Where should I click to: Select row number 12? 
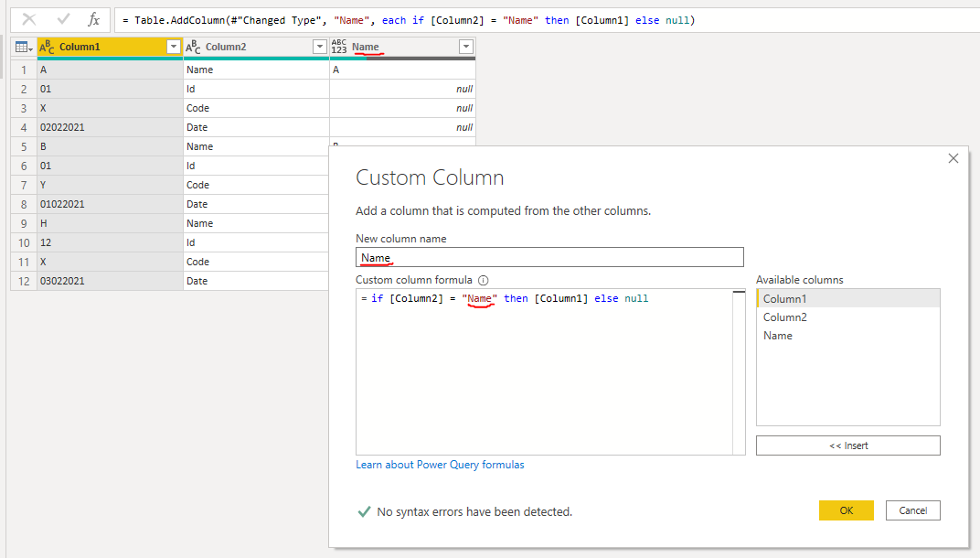point(24,281)
